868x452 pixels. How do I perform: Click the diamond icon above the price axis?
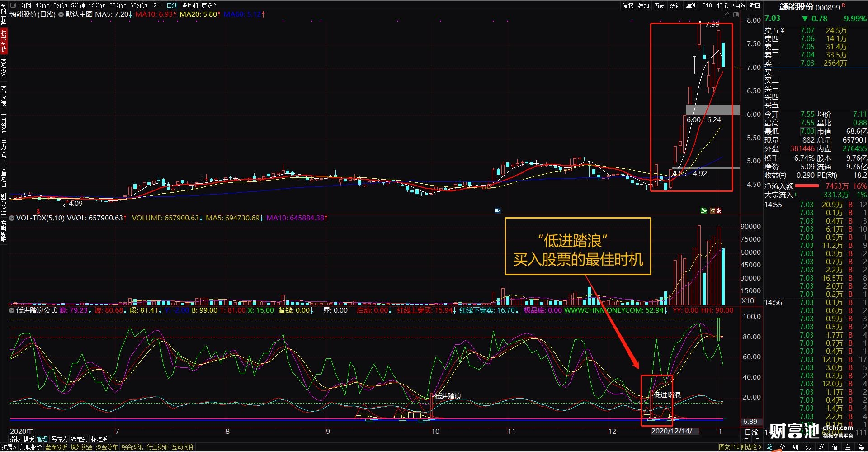(x=728, y=14)
